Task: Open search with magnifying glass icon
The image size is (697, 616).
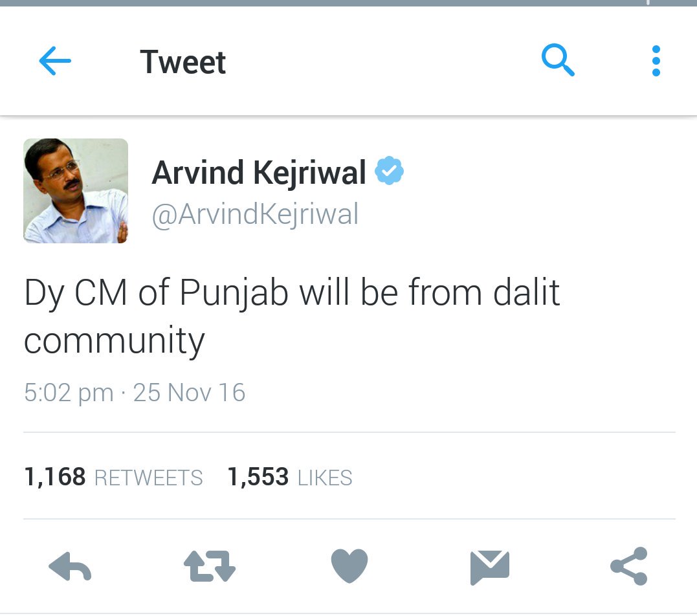Action: [x=558, y=60]
